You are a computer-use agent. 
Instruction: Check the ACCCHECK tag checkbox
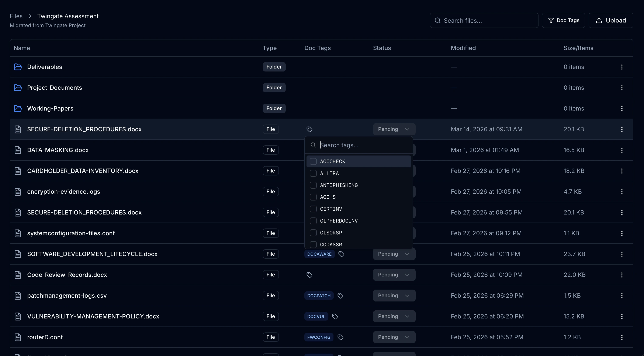(x=313, y=161)
